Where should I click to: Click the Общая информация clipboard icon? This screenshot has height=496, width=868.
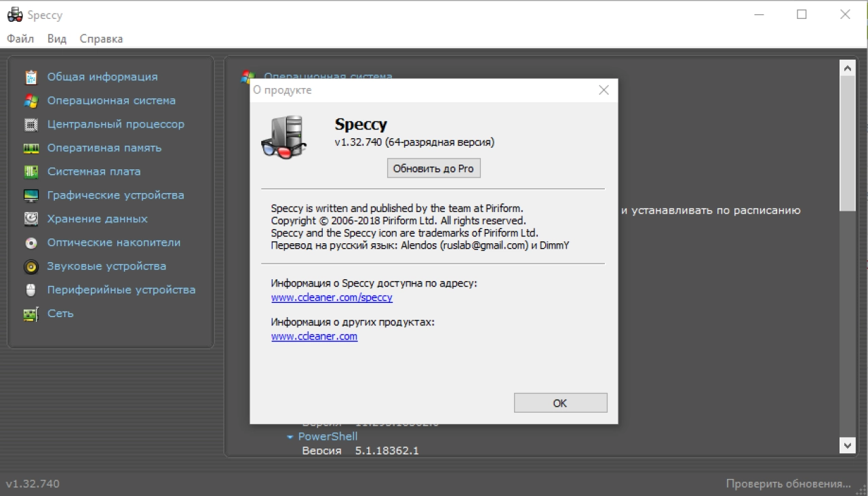click(x=31, y=77)
